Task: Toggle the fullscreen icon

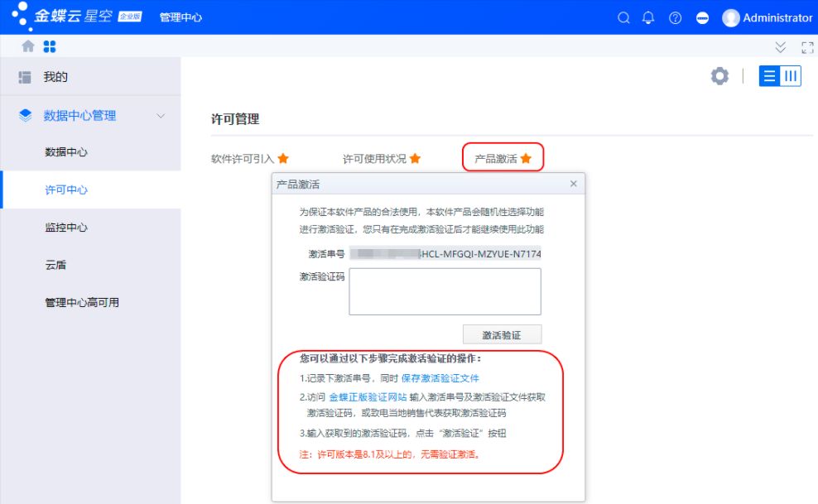Action: 807,47
